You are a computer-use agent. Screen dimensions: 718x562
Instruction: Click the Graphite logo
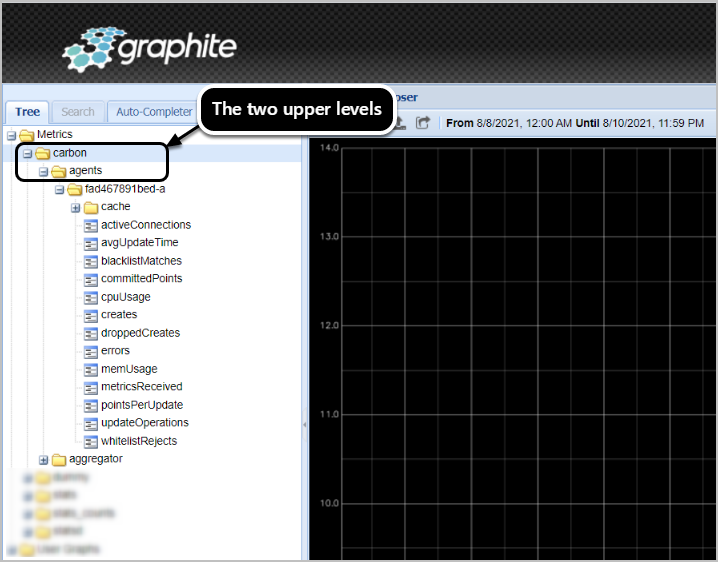click(x=150, y=48)
